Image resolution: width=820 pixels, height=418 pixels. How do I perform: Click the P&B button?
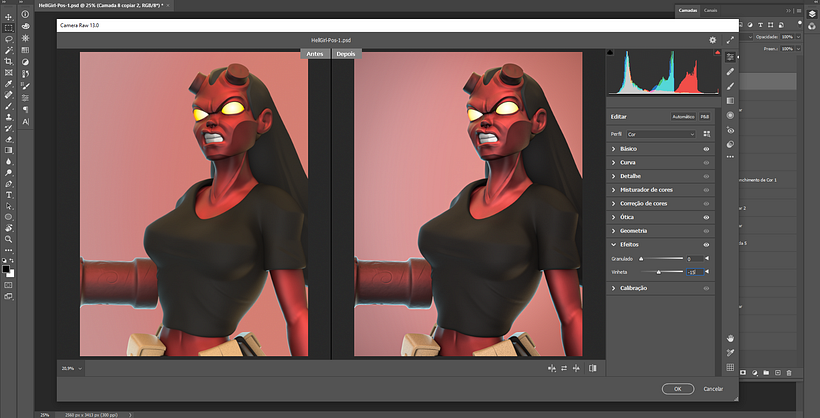click(704, 117)
